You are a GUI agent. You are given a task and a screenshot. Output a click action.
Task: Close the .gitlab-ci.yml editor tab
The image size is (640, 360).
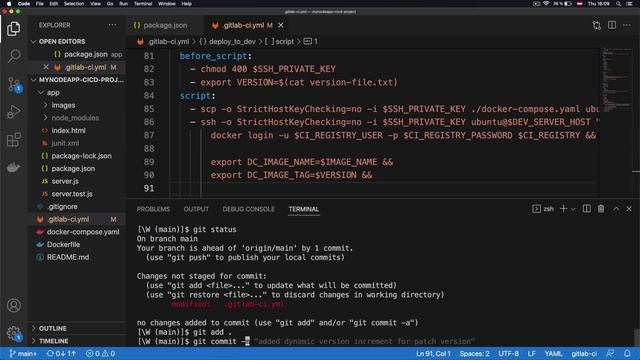tap(281, 25)
